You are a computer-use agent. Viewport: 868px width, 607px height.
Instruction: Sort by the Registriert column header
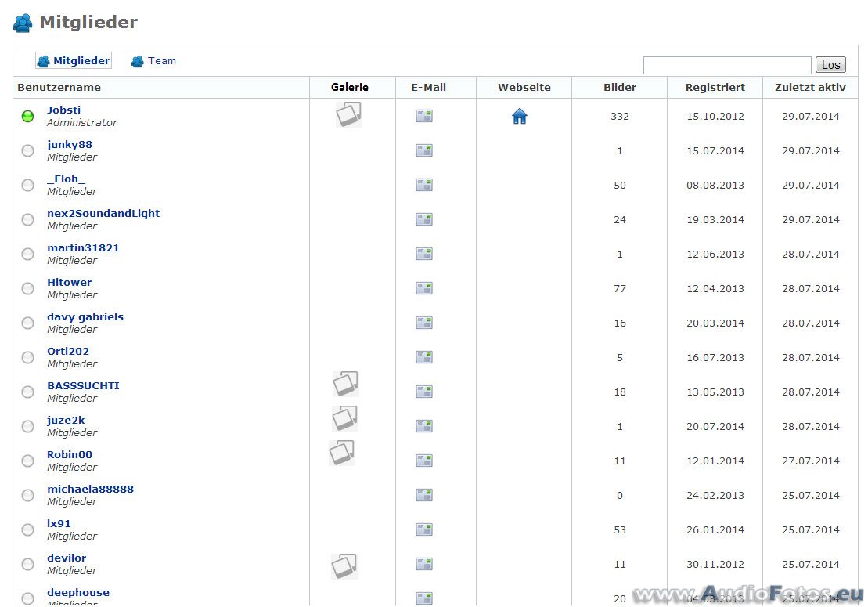(x=715, y=88)
